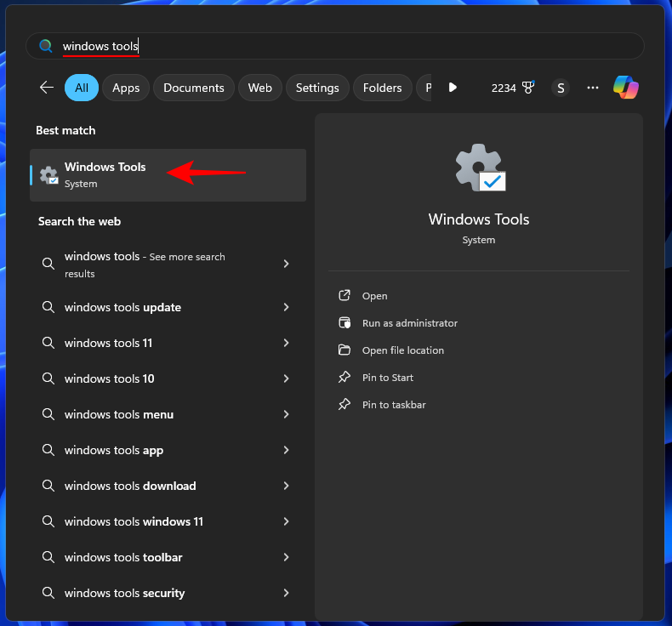Open the Copilot icon
Viewport: 672px width, 626px height.
click(x=626, y=88)
